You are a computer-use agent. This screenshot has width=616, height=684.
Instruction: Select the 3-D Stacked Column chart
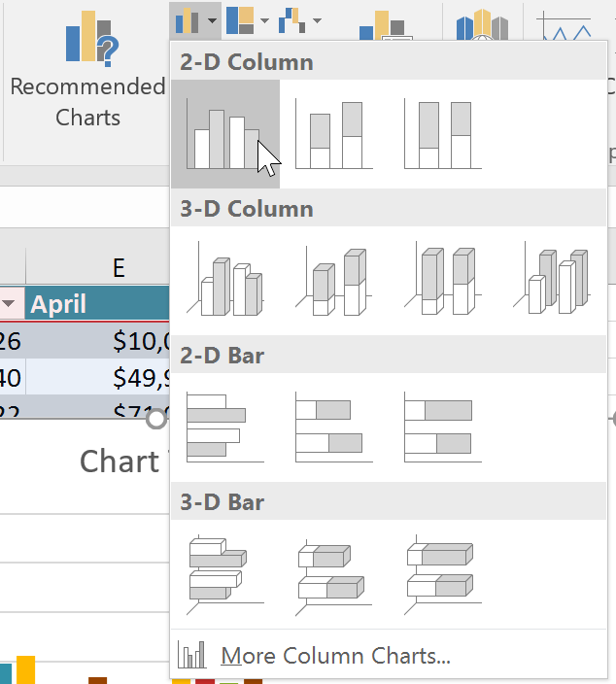pos(334,281)
